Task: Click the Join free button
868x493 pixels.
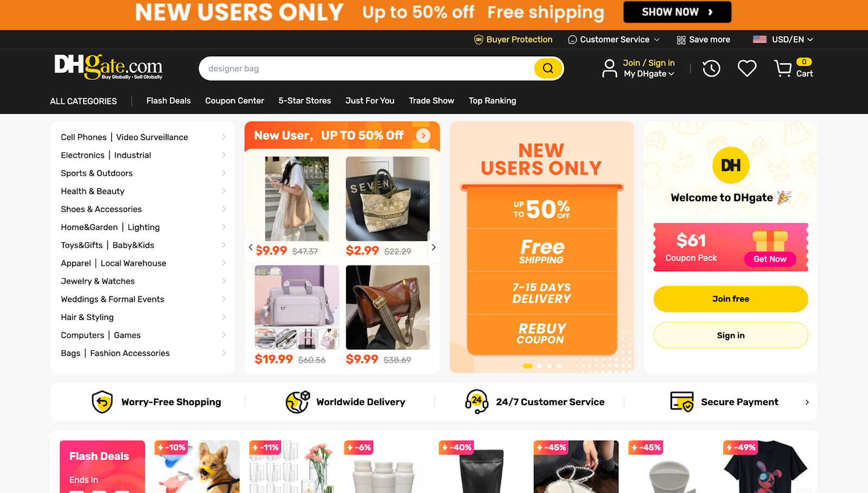Action: click(731, 299)
